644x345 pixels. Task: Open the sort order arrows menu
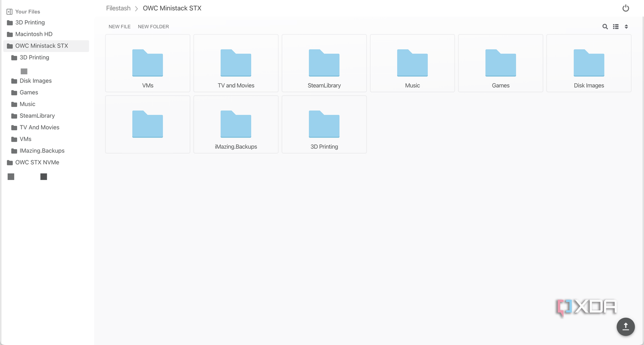click(x=626, y=27)
